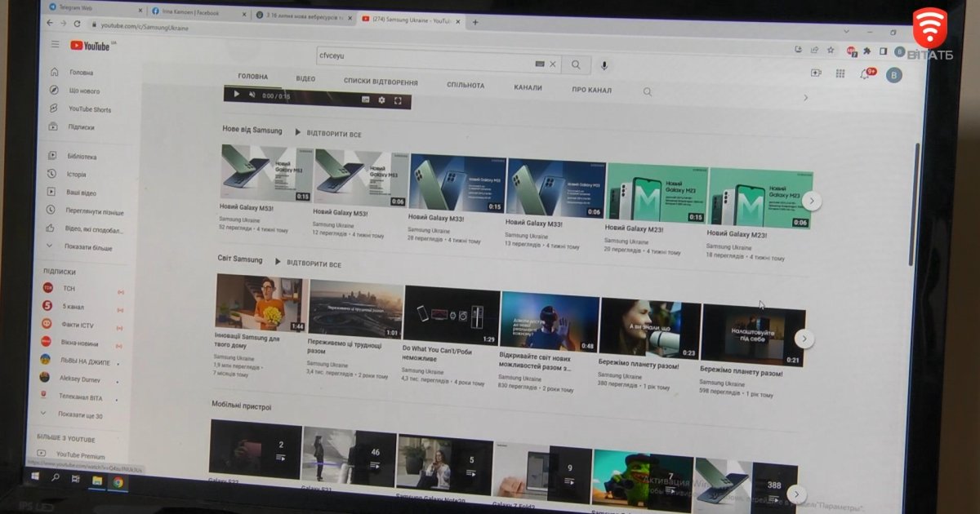The image size is (980, 514).
Task: Open Ваші відео in the sidebar
Action: [x=72, y=193]
